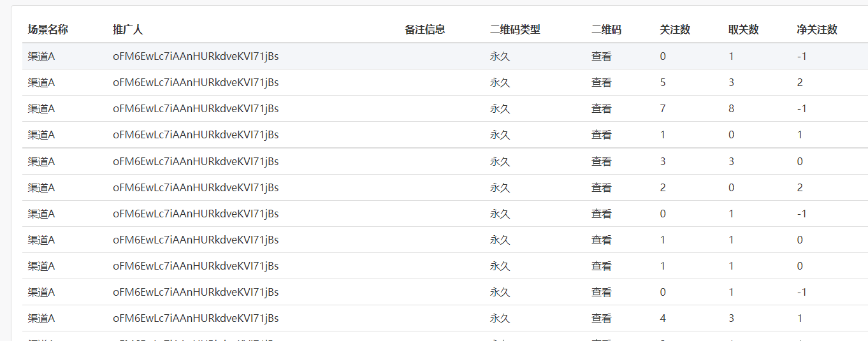
Task: Click the 推广人 ID in the row with 关注数 7
Action: 196,108
